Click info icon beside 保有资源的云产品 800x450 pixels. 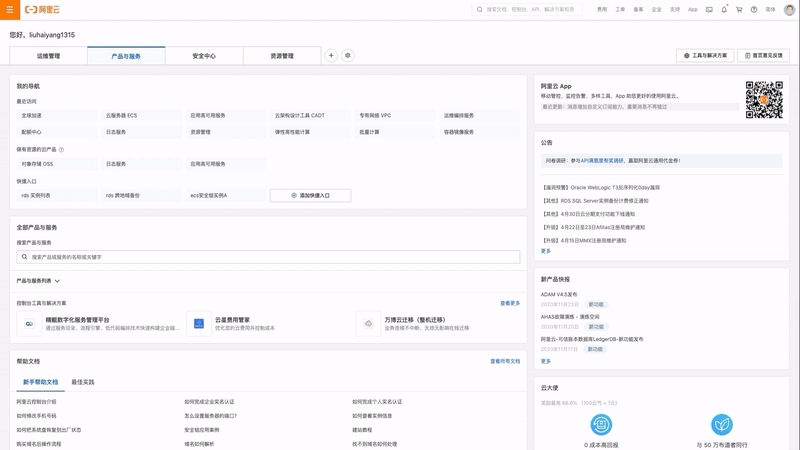click(x=61, y=150)
